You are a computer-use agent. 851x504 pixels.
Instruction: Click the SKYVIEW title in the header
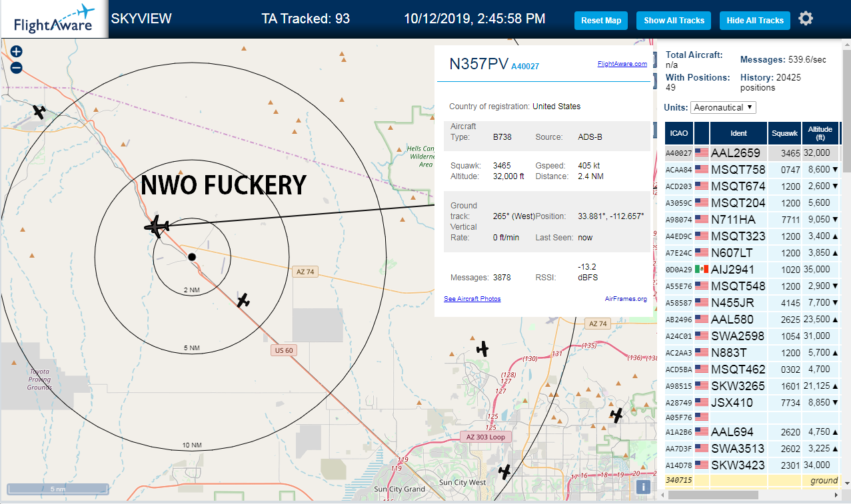point(141,19)
